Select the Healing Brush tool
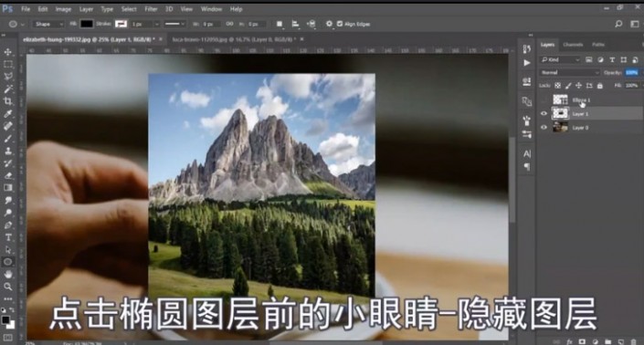Viewport: 644px width, 345px height. (8, 126)
